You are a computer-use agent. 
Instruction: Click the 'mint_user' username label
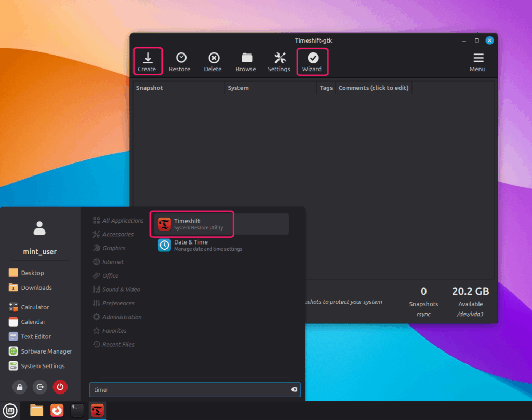pyautogui.click(x=39, y=252)
